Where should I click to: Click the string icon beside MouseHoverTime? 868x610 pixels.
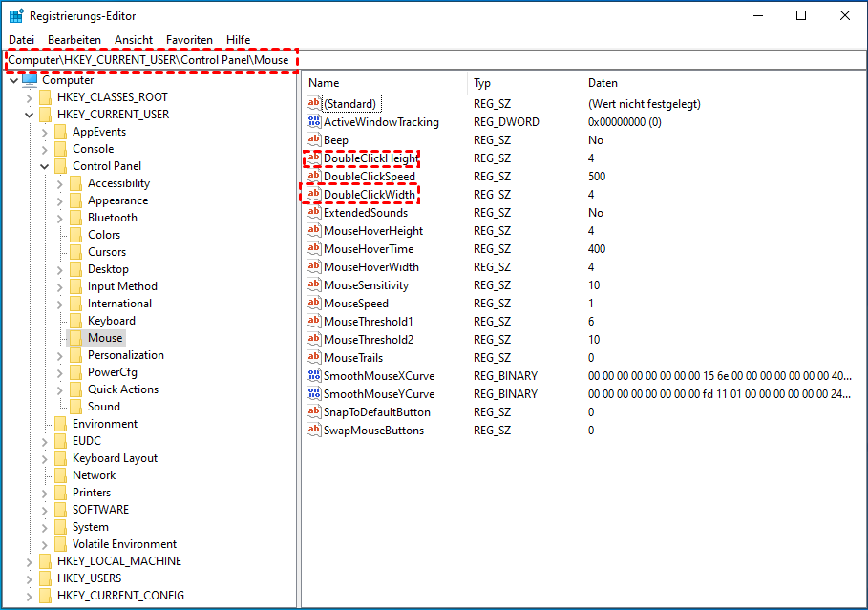pyautogui.click(x=314, y=248)
